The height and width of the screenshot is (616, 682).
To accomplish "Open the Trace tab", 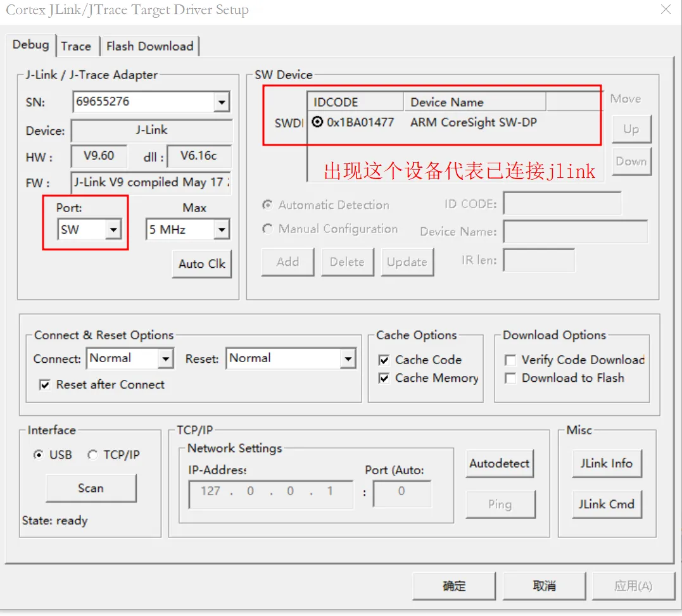I will (x=76, y=46).
